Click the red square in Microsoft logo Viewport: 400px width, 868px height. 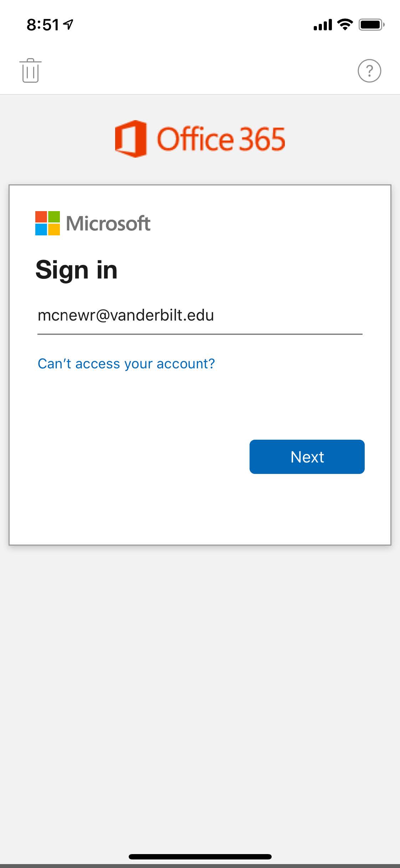click(x=41, y=217)
